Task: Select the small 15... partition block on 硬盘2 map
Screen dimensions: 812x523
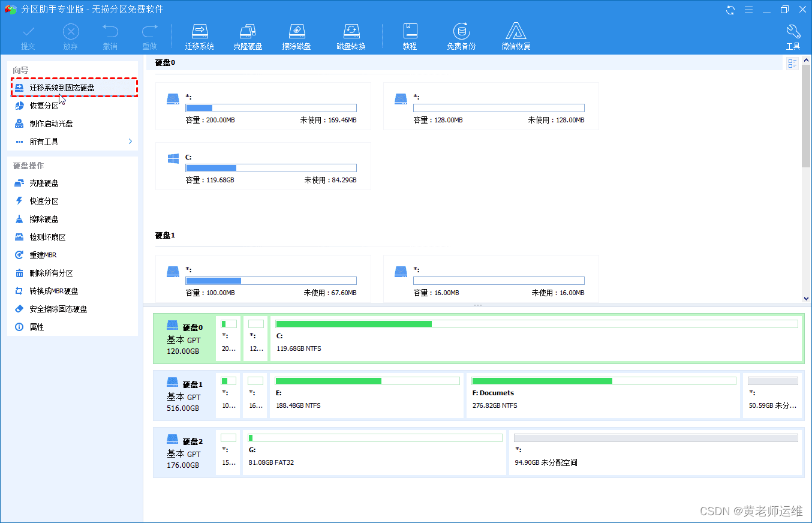Action: [228, 453]
